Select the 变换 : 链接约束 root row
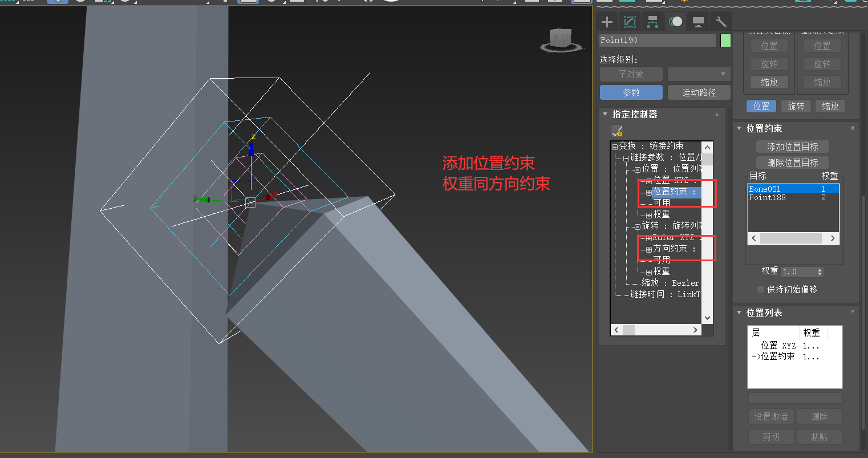 [x=651, y=146]
